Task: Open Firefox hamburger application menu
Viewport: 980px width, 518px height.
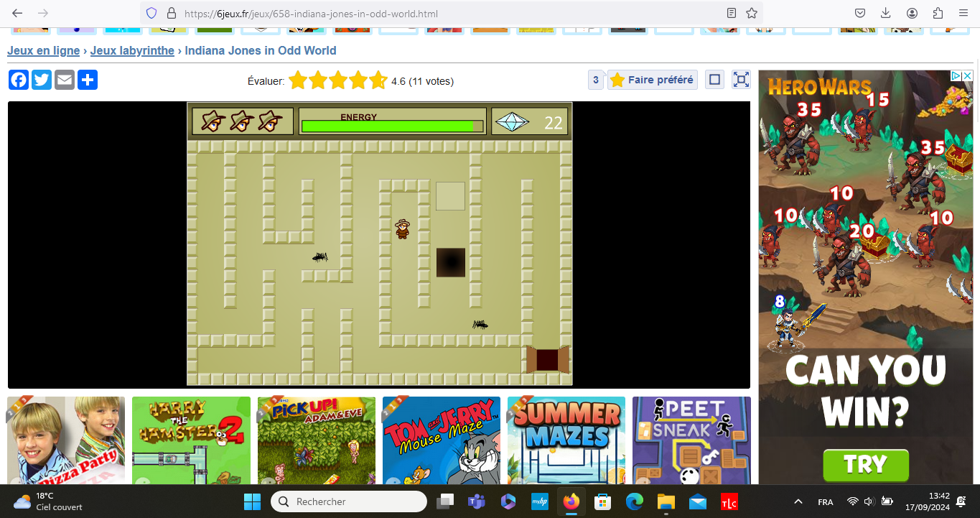Action: point(963,13)
